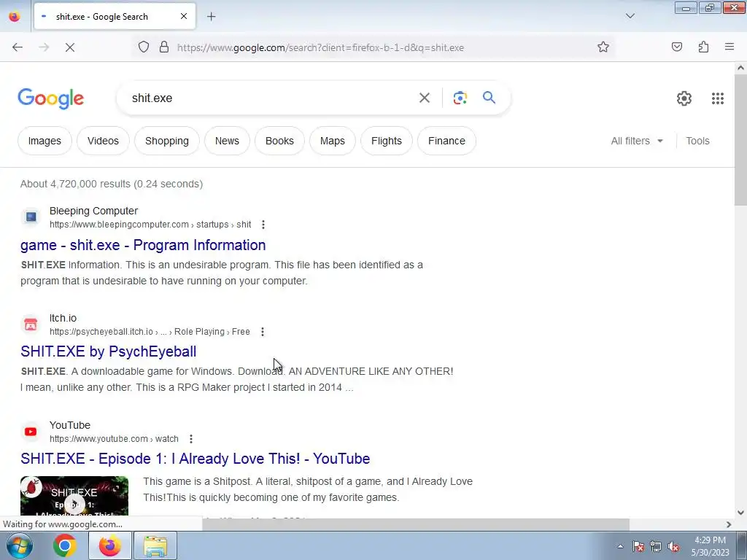Click the vertical scrollbar thumb
The image size is (747, 560).
click(x=740, y=141)
